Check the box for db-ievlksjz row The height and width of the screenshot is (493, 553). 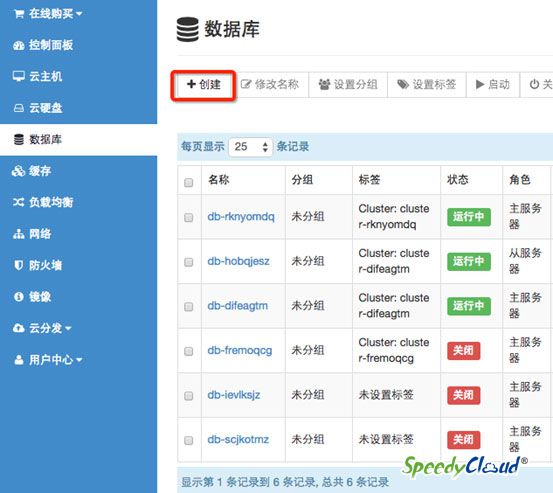coord(189,396)
